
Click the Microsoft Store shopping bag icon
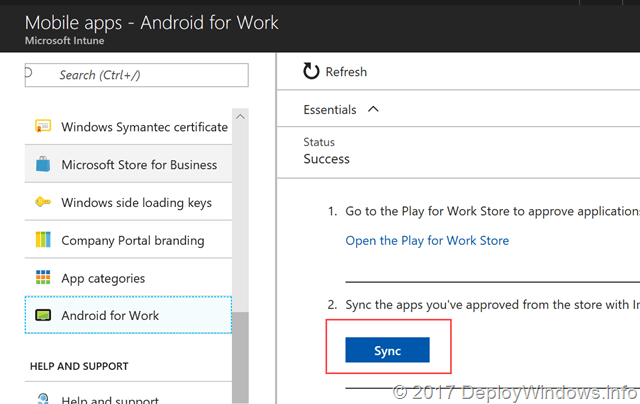[43, 165]
